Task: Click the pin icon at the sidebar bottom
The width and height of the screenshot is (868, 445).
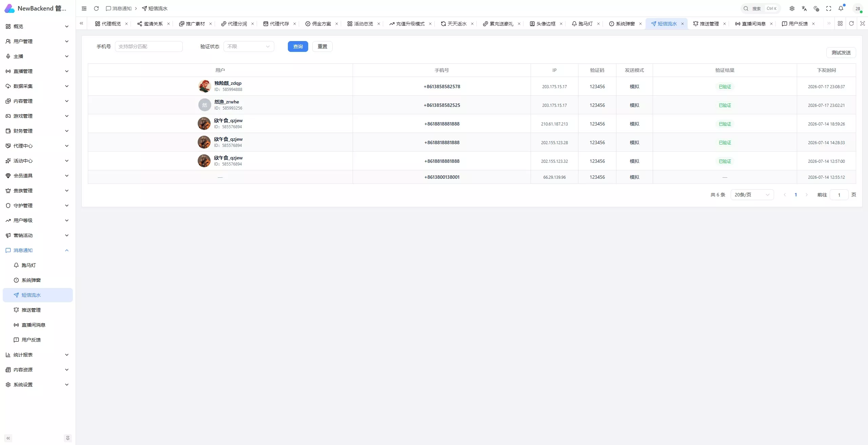Action: 68,438
